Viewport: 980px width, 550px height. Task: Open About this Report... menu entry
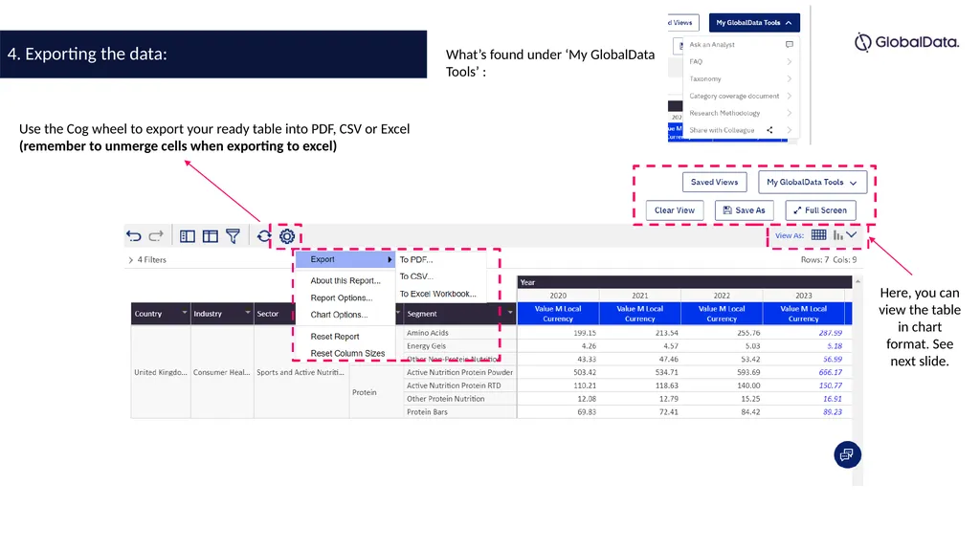point(345,280)
